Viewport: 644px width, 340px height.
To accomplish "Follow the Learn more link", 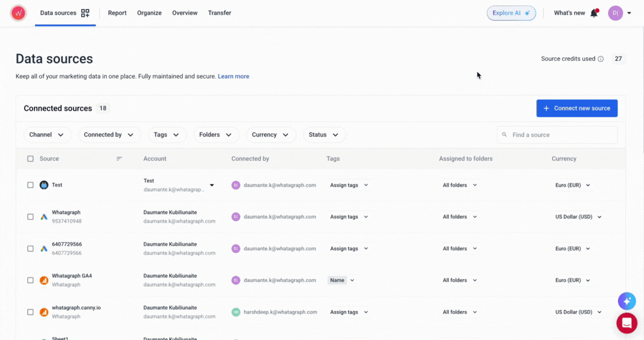I will tap(234, 76).
